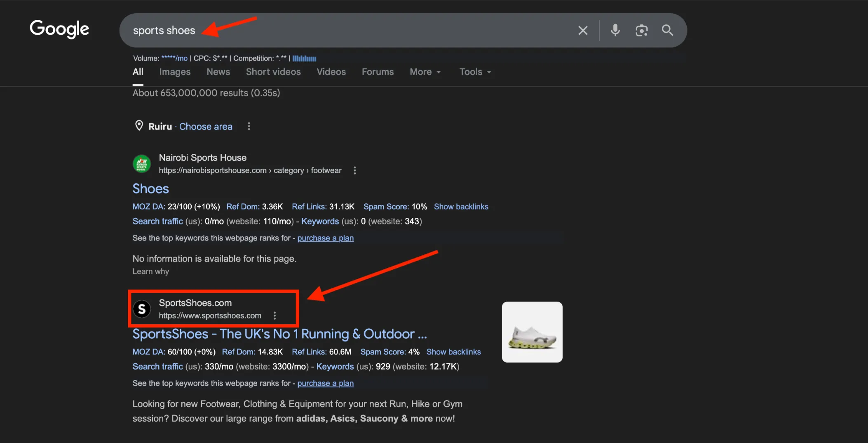Click the Choose area link

206,127
